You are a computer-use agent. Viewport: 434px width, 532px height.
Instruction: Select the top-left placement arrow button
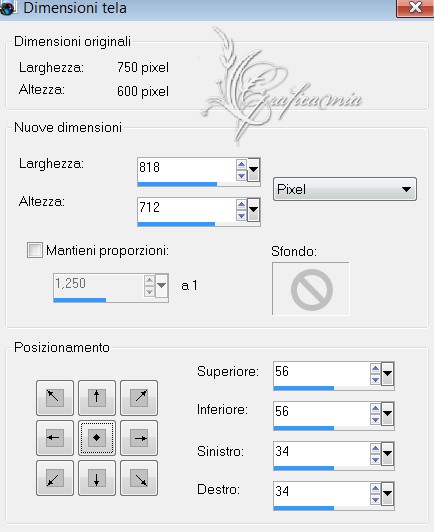[55, 398]
